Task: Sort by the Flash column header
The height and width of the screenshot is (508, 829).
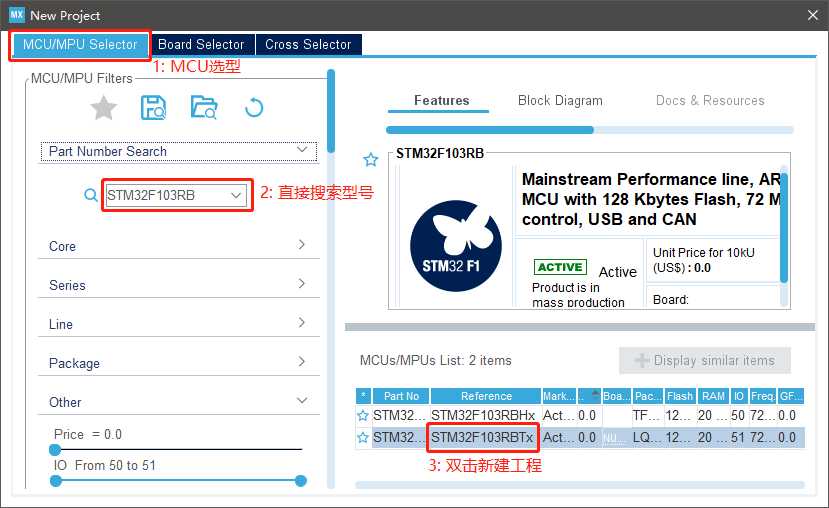Action: tap(680, 396)
